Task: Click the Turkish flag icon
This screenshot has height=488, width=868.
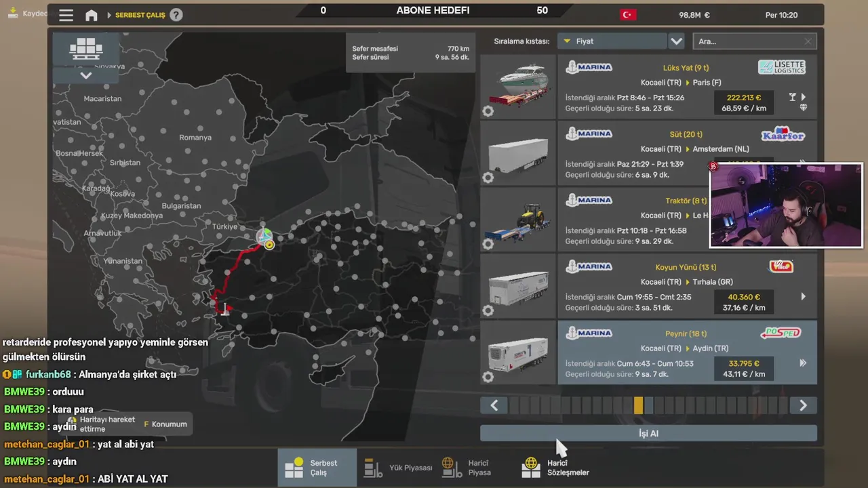Action: point(628,15)
